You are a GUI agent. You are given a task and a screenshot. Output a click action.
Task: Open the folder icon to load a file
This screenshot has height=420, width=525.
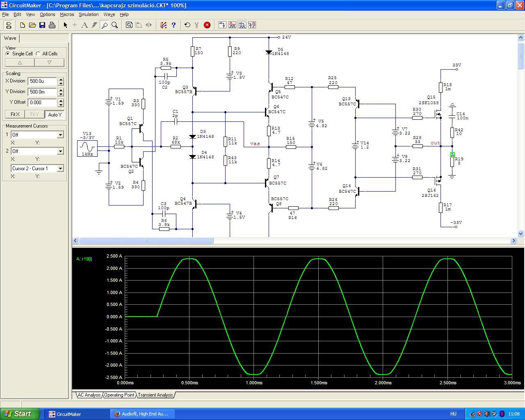pos(32,25)
